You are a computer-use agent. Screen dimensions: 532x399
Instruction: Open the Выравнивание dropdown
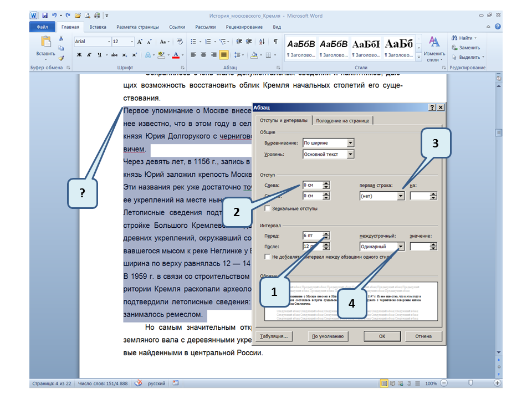350,143
